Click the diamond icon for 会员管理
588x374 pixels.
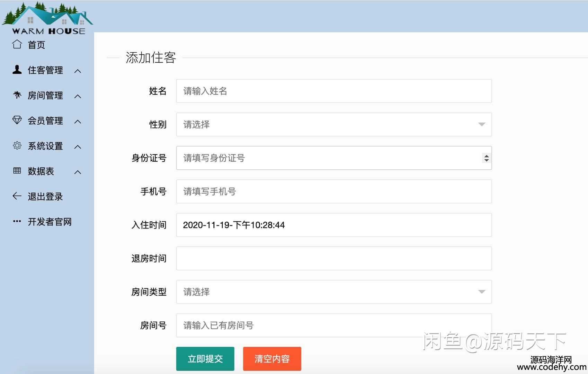pyautogui.click(x=17, y=120)
